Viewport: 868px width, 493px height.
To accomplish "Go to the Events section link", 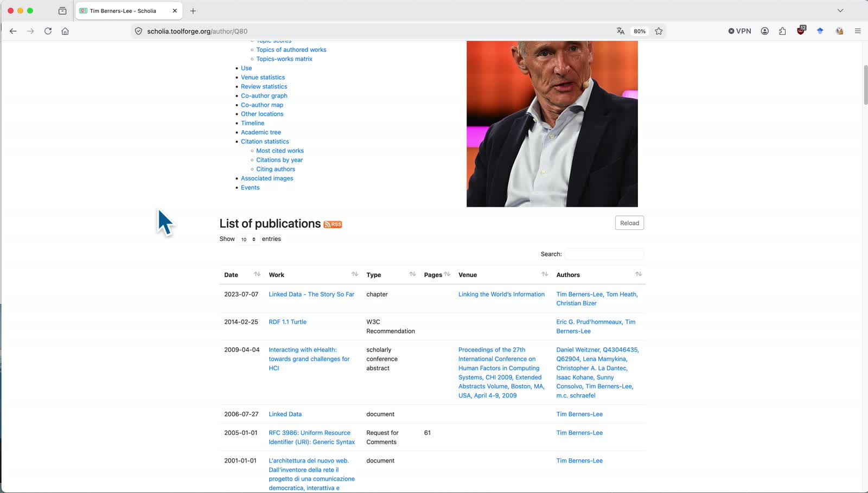I will click(250, 188).
